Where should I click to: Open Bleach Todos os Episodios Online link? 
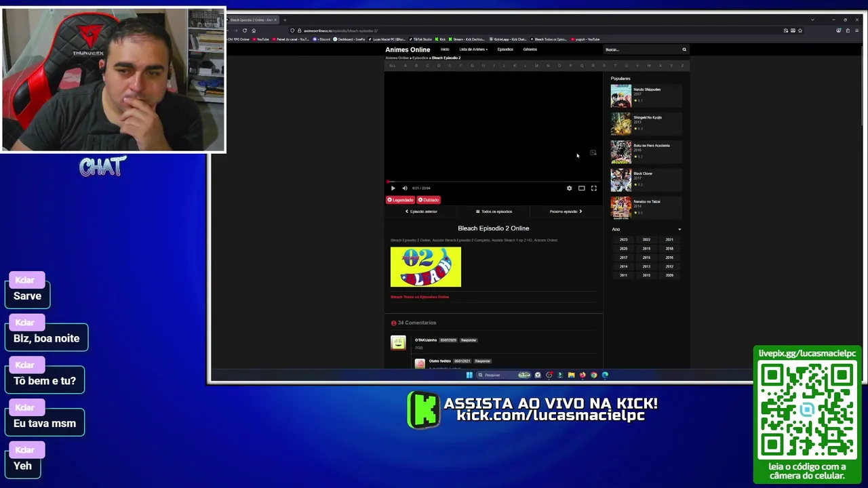pyautogui.click(x=420, y=297)
